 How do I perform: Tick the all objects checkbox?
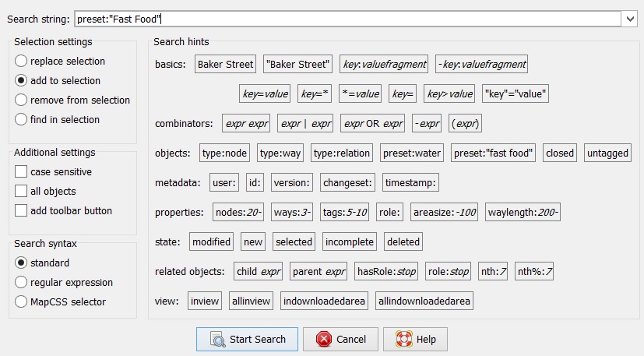point(21,191)
